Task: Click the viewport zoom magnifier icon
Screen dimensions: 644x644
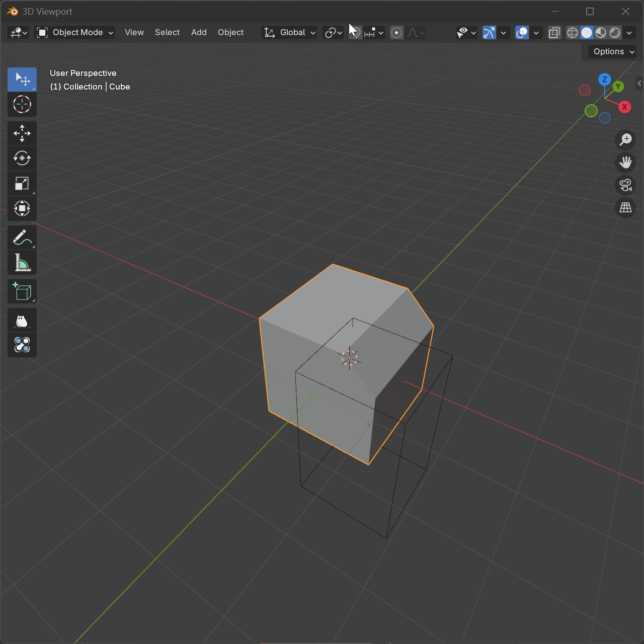Action: [625, 140]
